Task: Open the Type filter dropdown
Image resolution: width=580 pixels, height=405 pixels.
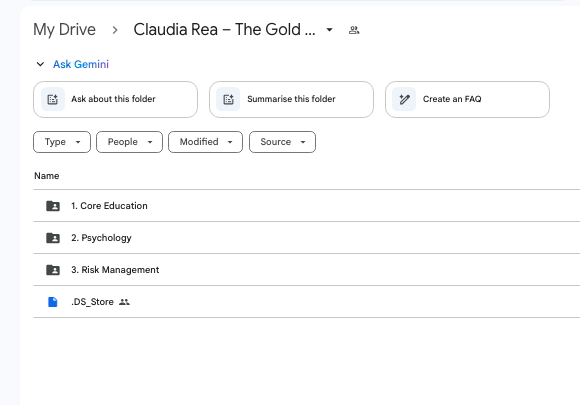Action: (x=62, y=142)
